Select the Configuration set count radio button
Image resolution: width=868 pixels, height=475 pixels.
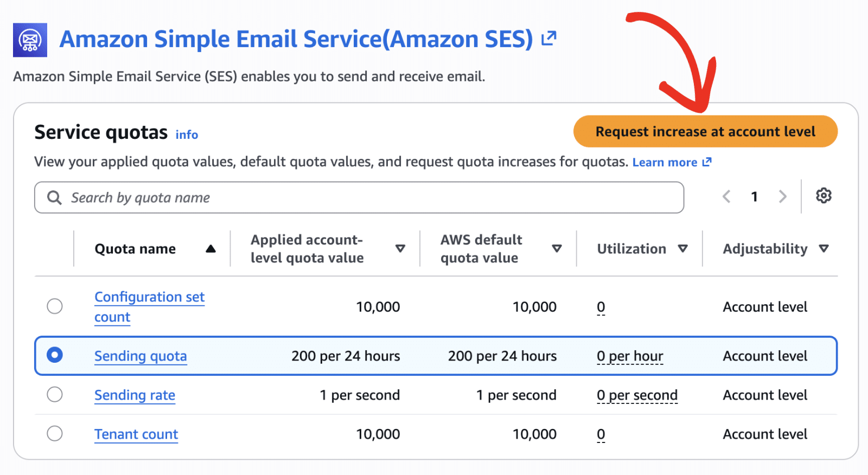(x=55, y=306)
